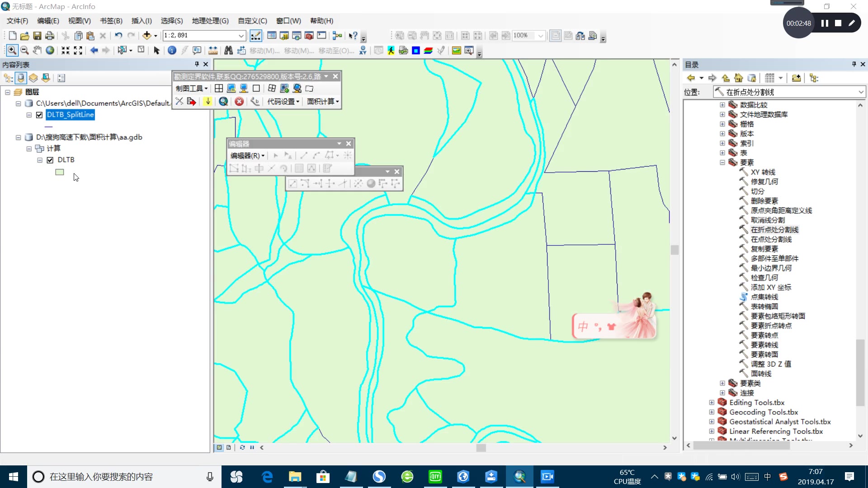Select the Zoom In tool
This screenshot has height=488, width=868.
pos(12,50)
